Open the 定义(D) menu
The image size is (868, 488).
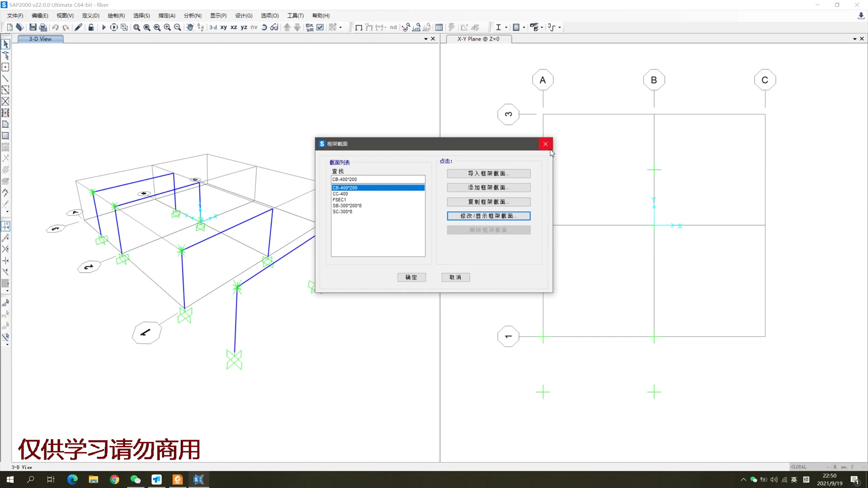click(90, 16)
